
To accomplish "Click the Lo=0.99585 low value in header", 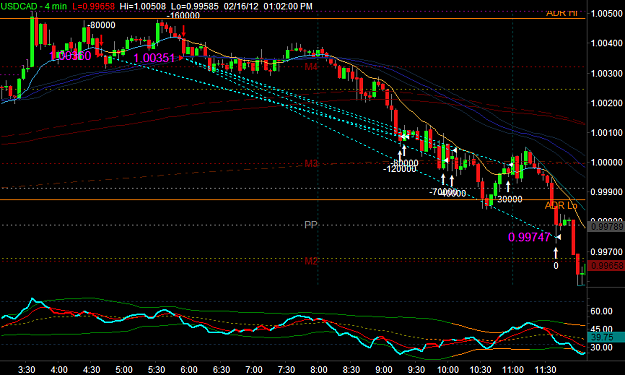I will pos(194,6).
